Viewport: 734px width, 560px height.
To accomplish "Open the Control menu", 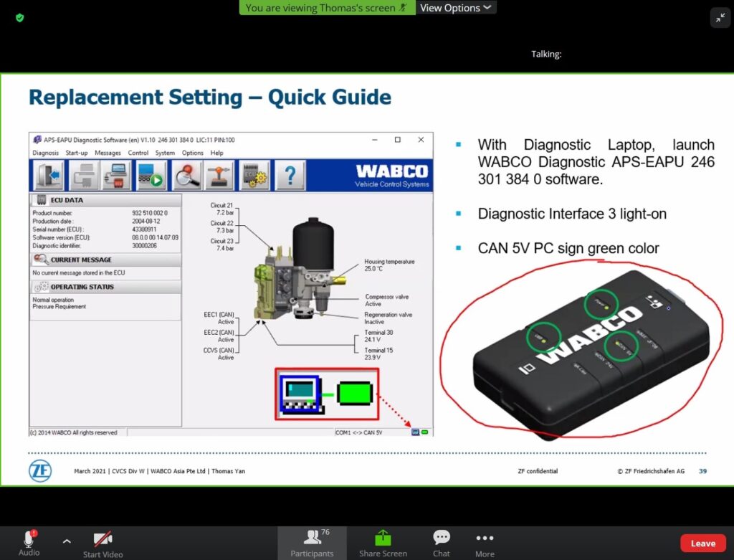I will 138,153.
